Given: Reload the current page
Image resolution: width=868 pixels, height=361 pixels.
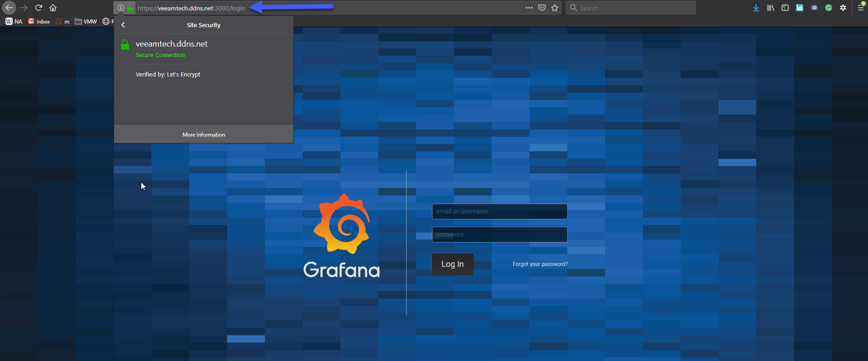Looking at the screenshot, I should click(x=38, y=8).
